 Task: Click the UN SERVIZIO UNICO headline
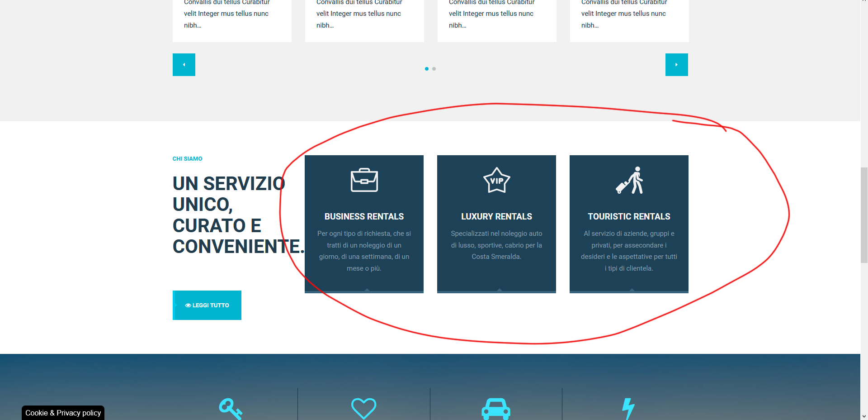[x=239, y=215]
